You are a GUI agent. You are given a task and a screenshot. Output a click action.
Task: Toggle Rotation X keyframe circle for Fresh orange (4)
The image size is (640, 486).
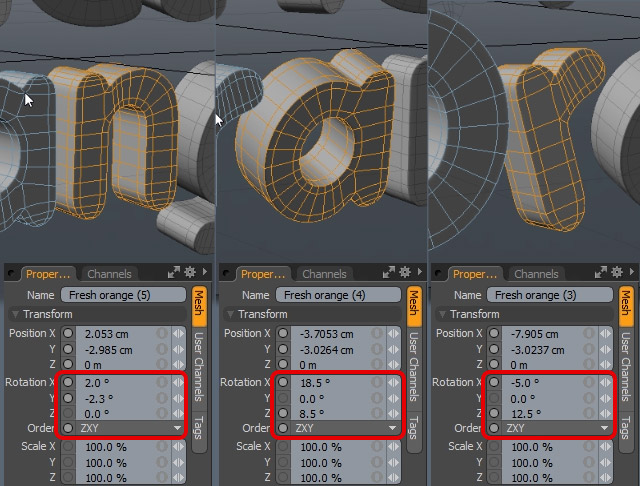tap(283, 382)
